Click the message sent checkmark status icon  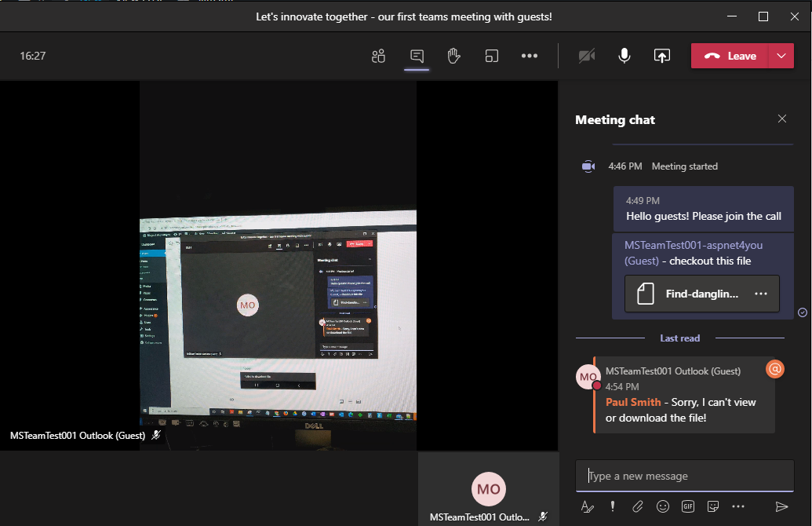coord(802,312)
